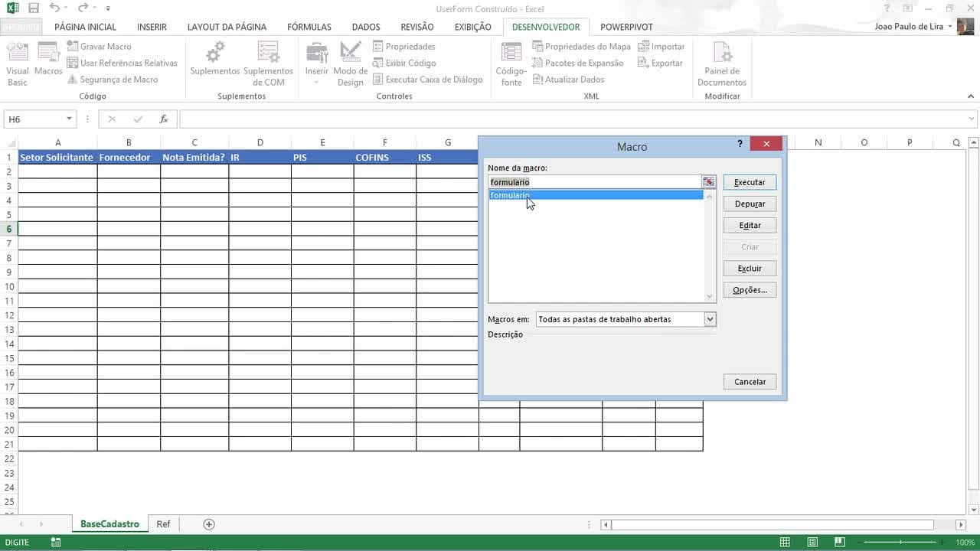Select the Setor Solicitante header cell
This screenshot has width=980, height=551.
57,157
